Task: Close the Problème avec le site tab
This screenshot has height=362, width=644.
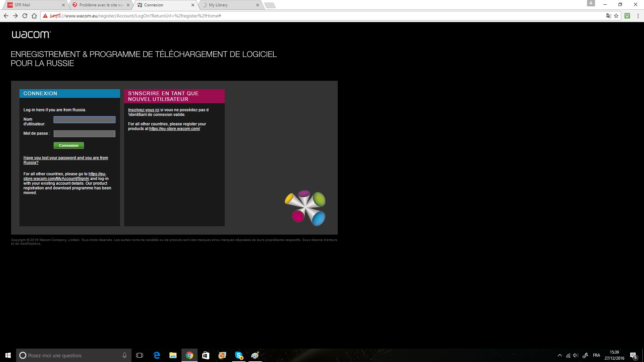Action: coord(128,5)
